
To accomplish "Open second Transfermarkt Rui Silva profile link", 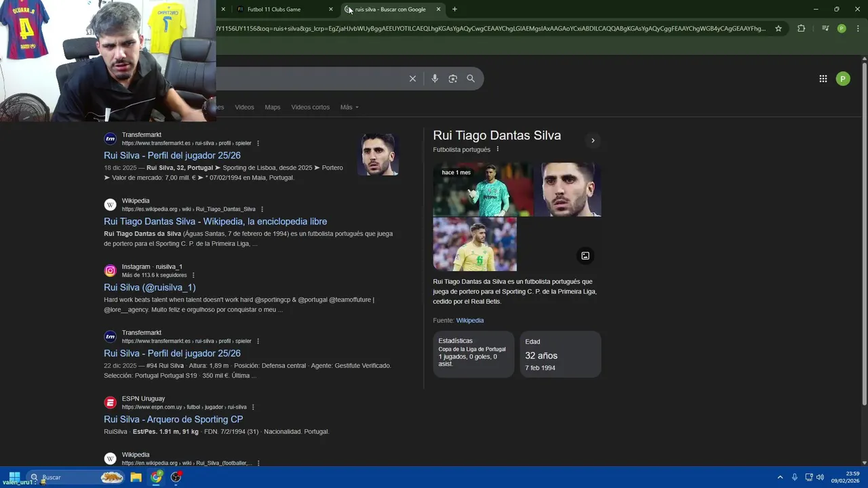I will pyautogui.click(x=172, y=353).
